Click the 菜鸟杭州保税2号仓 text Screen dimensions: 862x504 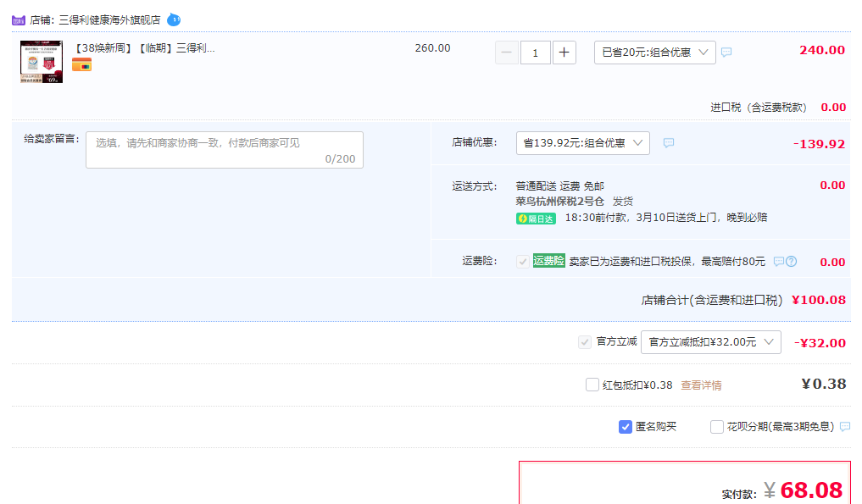[x=559, y=201]
